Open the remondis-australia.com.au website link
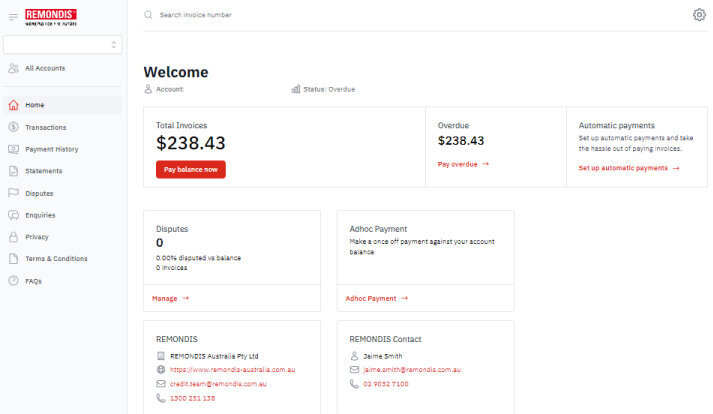 (232, 370)
